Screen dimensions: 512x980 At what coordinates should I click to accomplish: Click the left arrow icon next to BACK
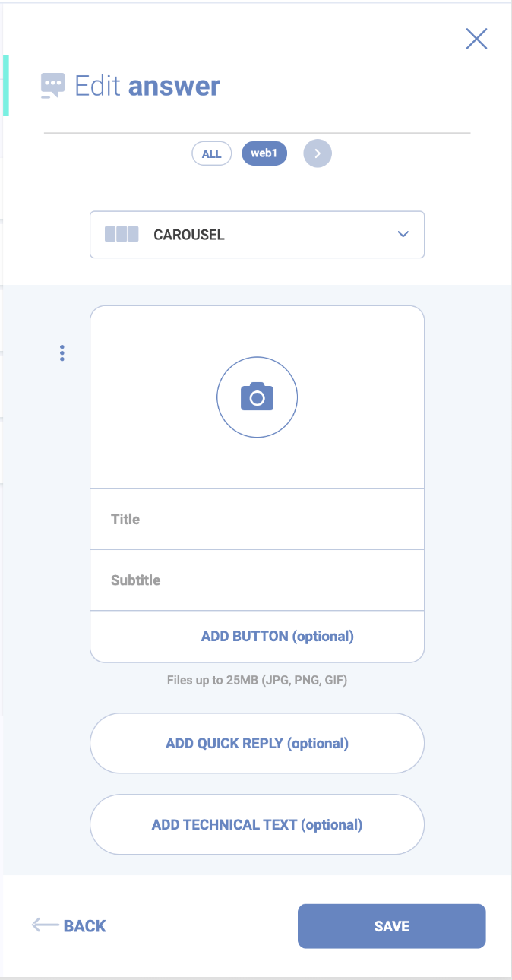(45, 925)
